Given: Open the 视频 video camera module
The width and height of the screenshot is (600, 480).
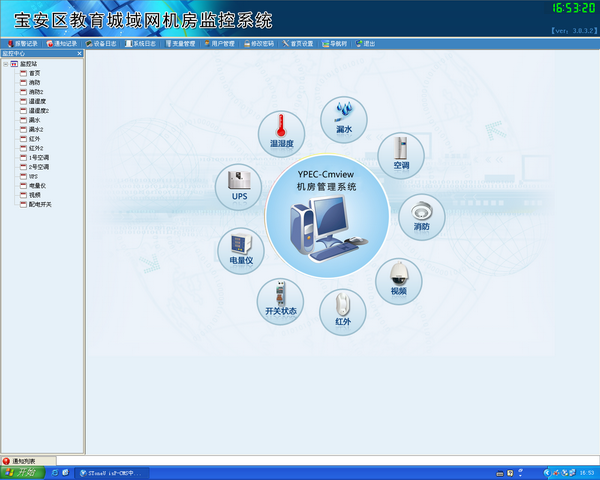Looking at the screenshot, I should pyautogui.click(x=399, y=279).
